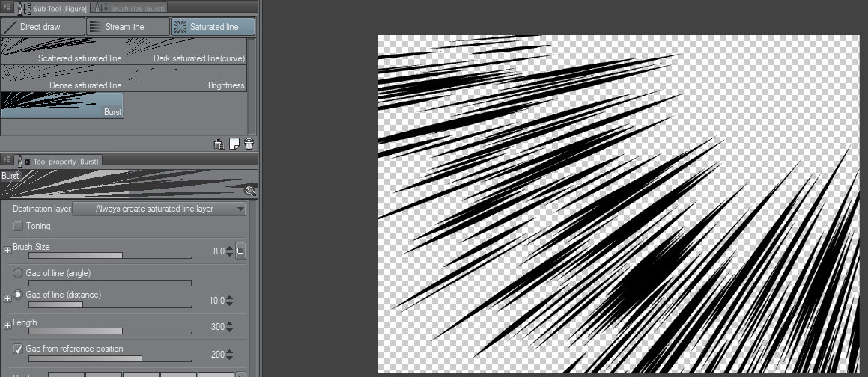The height and width of the screenshot is (377, 868).
Task: Click the Sub Tool list scrollbar
Action: (252, 86)
